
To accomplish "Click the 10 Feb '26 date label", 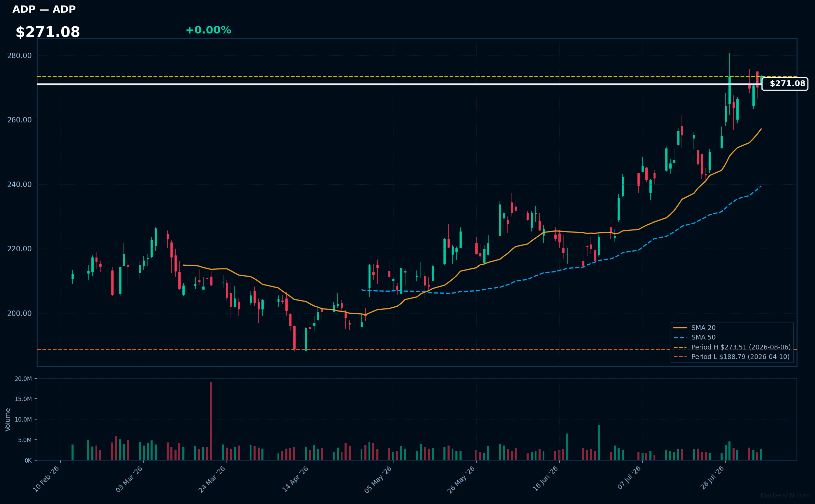I will tap(46, 479).
